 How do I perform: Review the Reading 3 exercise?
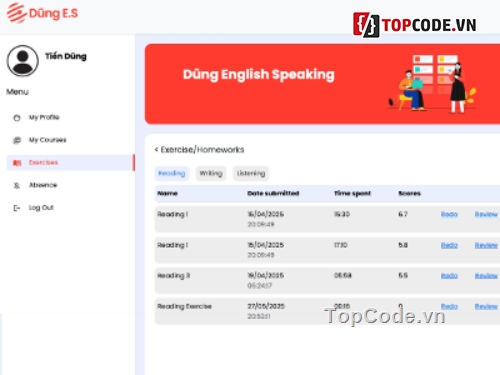(486, 276)
